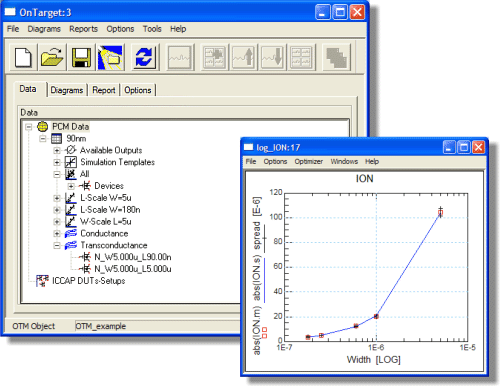Open the Windows menu in log_ION window
This screenshot has width=501, height=387.
(344, 162)
